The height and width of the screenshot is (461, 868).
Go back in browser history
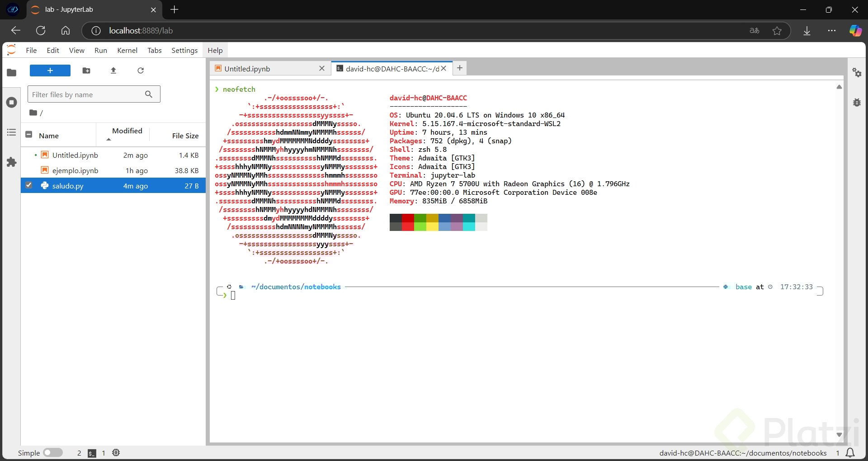click(x=16, y=31)
